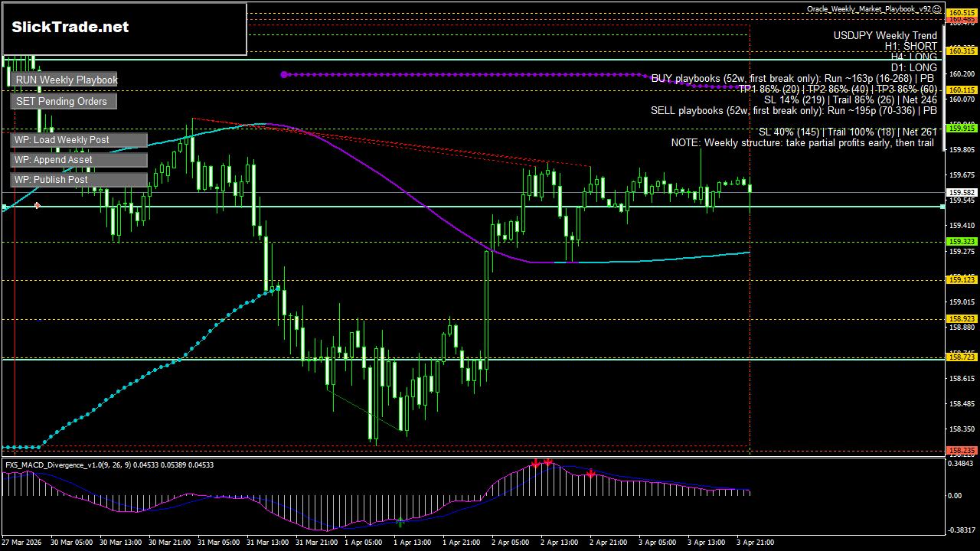This screenshot has width=980, height=551.
Task: Click the expert advisor smiley face icon
Action: [937, 9]
